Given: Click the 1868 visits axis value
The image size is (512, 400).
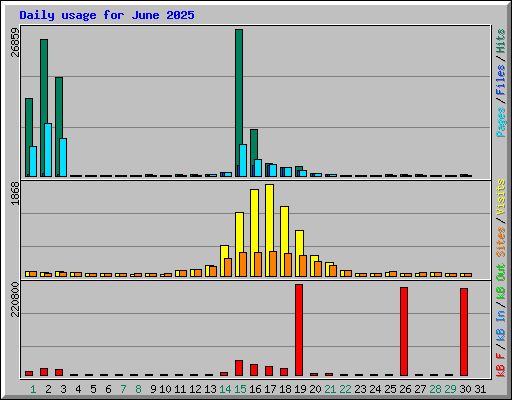Looking at the screenshot, I should (x=15, y=193).
